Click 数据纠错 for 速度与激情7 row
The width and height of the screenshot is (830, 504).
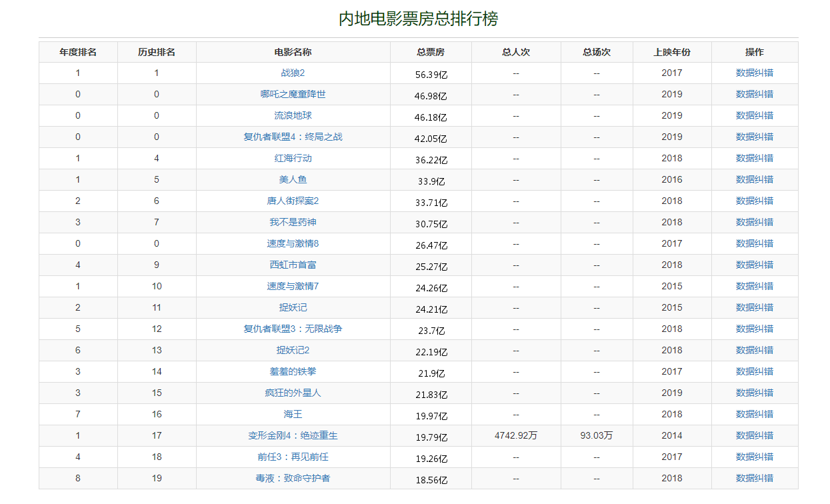[755, 287]
